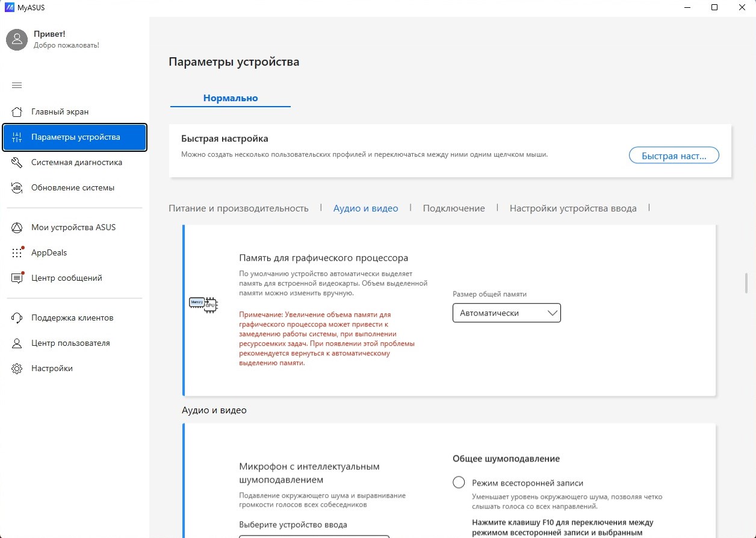Click the Быстрая наст... button
The image size is (756, 538).
(674, 155)
